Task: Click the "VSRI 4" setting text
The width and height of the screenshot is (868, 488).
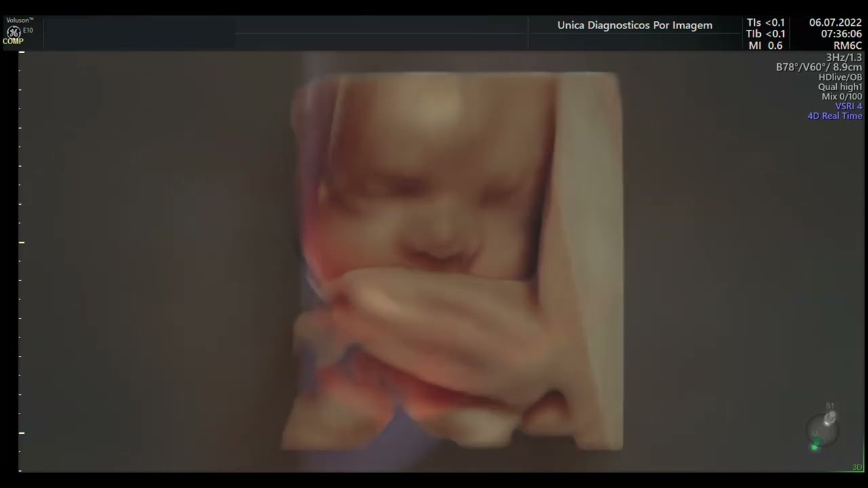Action: 848,106
